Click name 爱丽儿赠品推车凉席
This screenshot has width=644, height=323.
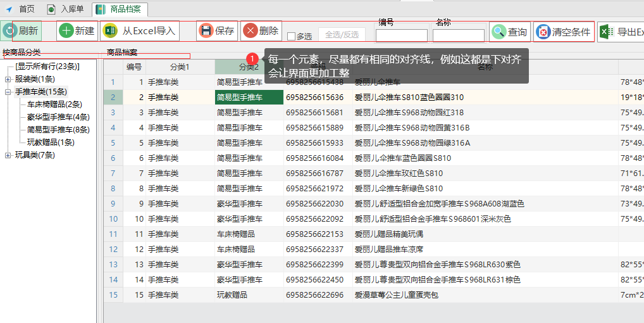click(389, 250)
